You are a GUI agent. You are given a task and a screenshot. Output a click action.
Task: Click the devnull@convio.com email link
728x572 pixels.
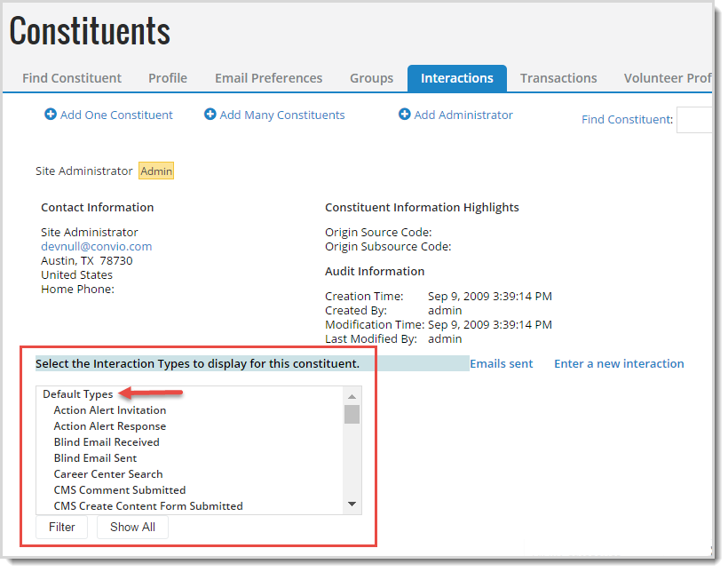pyautogui.click(x=96, y=246)
